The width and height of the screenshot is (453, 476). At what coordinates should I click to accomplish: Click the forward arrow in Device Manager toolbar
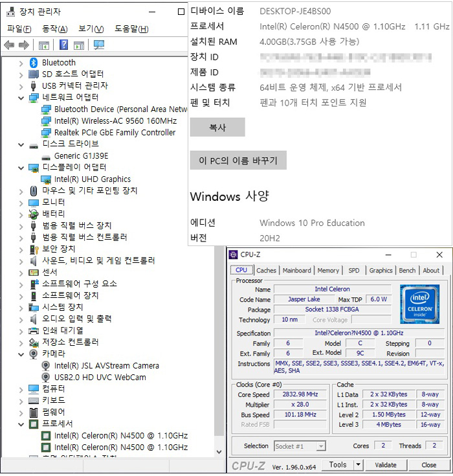[24, 45]
